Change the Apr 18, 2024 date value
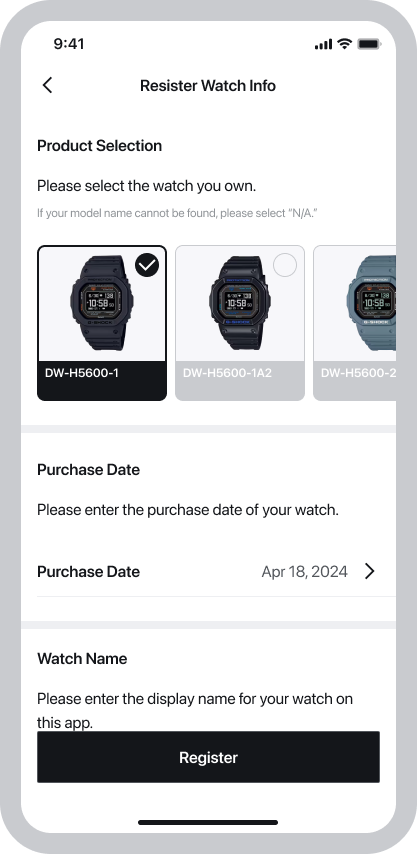 click(x=304, y=571)
